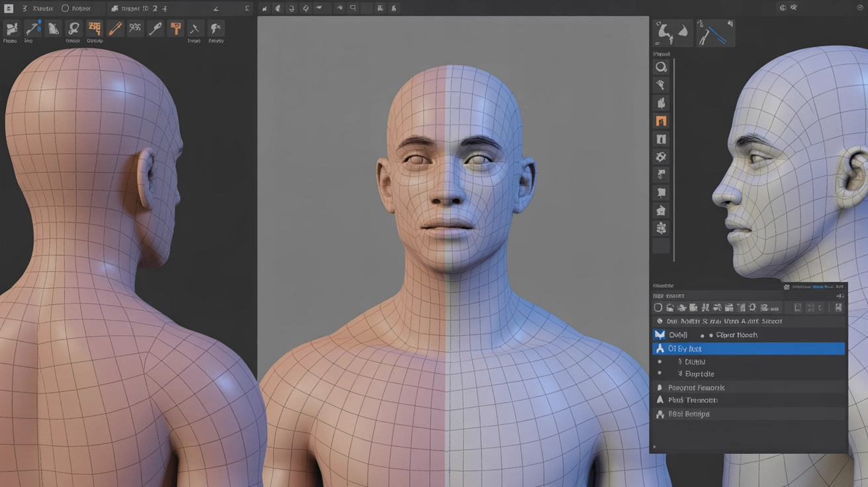Click the square icon in the top-left corner
This screenshot has width=868, height=487.
(9, 9)
